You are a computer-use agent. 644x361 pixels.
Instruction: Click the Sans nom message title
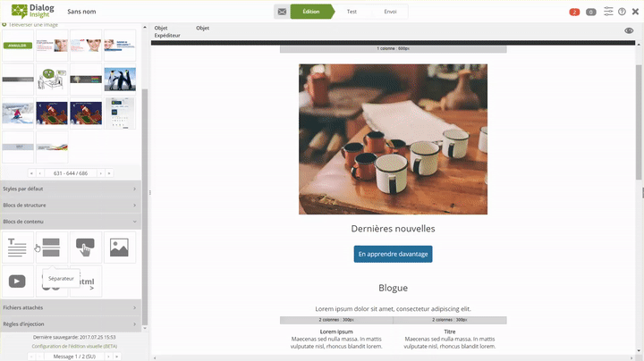(x=81, y=12)
